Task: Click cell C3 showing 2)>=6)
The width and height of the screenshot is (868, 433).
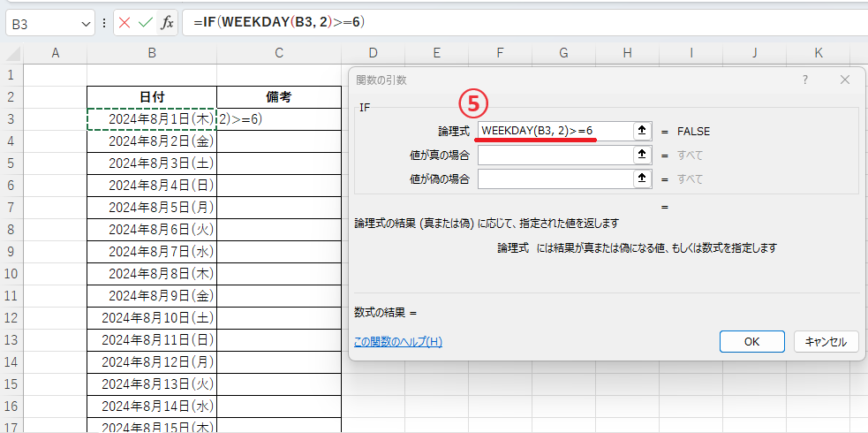Action: (x=279, y=119)
